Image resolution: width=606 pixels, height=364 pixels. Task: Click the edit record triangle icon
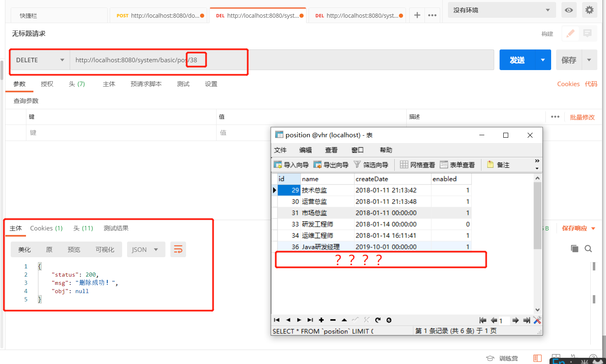344,320
